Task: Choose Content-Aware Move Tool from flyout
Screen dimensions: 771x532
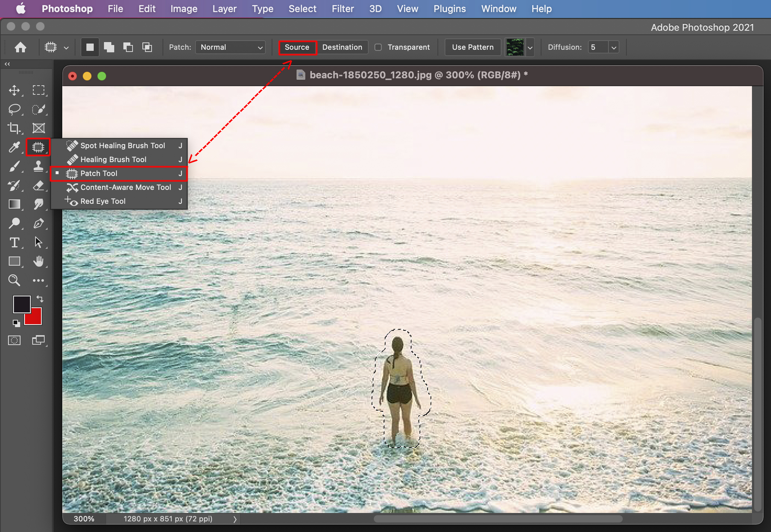Action: tap(125, 187)
